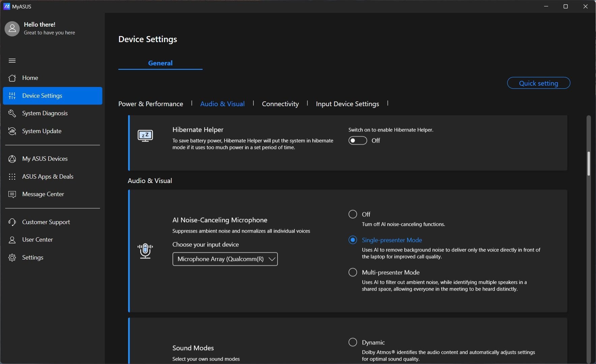
Task: Click the MyASUS logo in title bar
Action: (x=6, y=6)
